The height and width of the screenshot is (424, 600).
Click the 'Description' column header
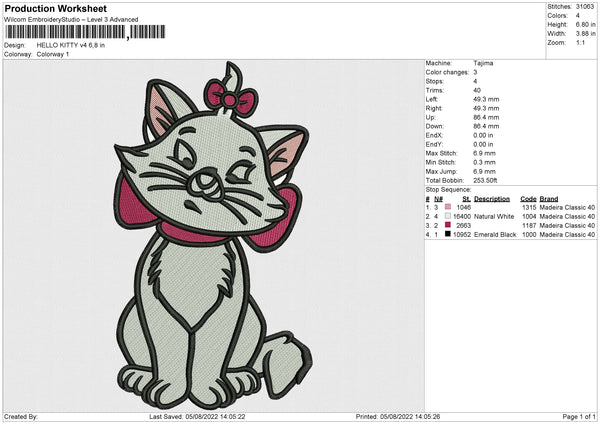(492, 199)
